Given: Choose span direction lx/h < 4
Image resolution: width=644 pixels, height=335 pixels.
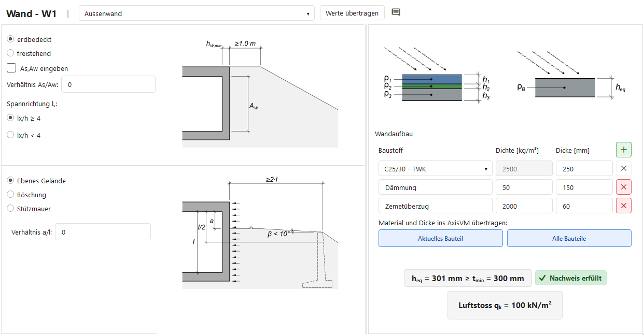Looking at the screenshot, I should point(10,135).
